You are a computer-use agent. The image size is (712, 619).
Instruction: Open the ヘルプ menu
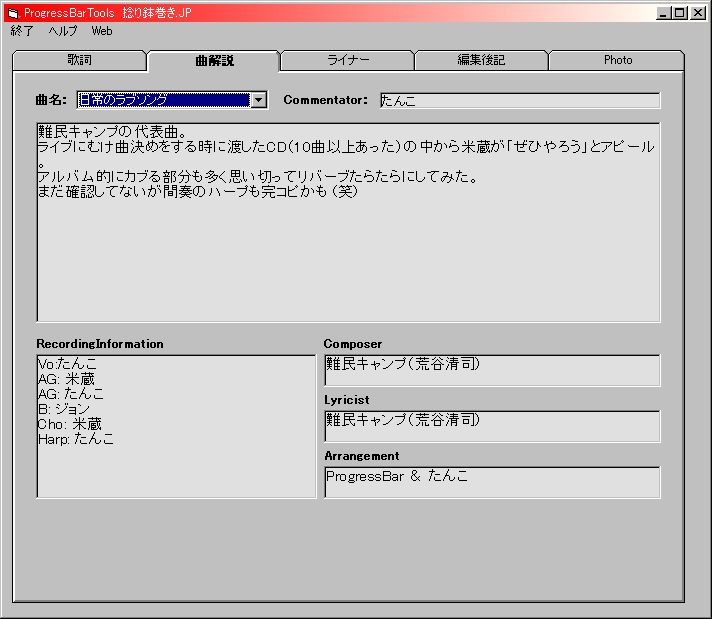pyautogui.click(x=63, y=31)
